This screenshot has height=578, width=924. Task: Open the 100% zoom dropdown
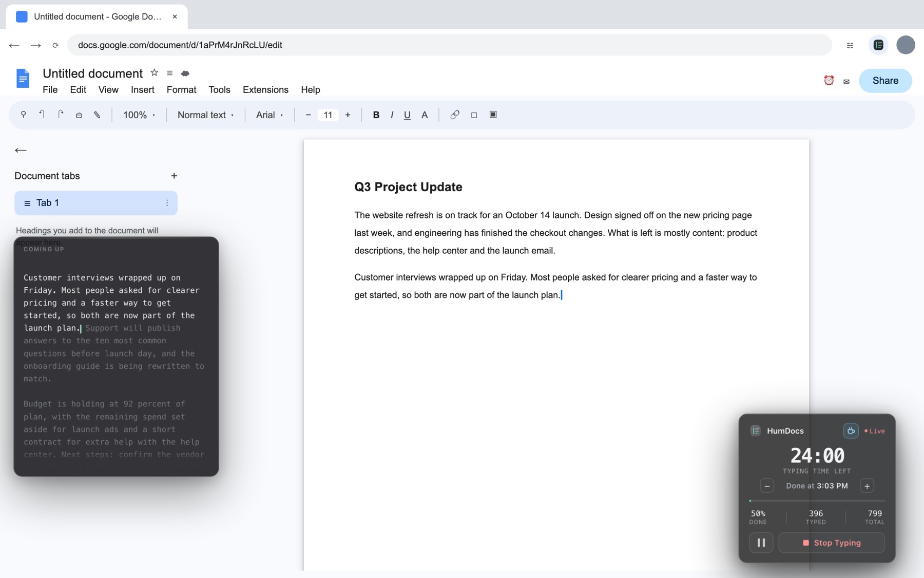(139, 115)
